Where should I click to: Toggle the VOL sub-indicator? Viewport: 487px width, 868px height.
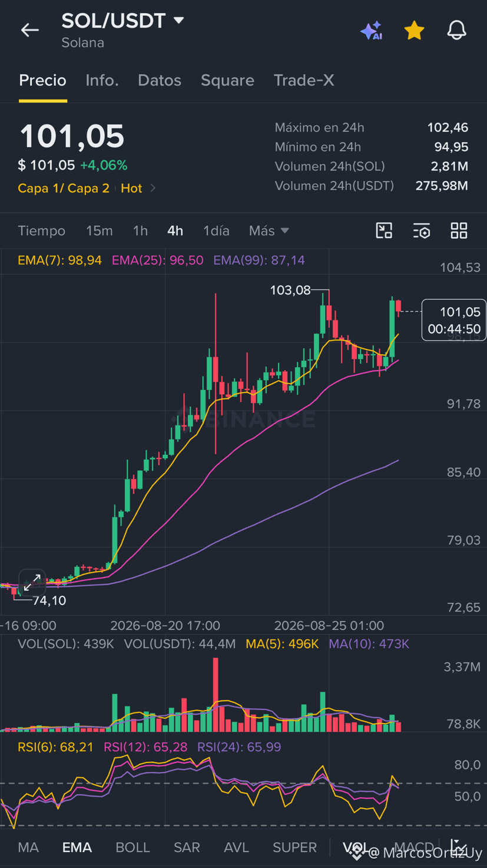point(356,847)
